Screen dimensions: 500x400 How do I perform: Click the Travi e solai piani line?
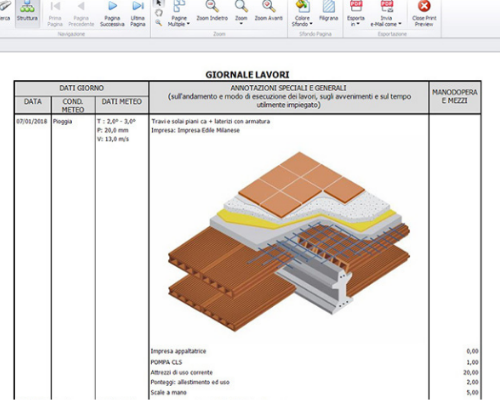click(211, 121)
